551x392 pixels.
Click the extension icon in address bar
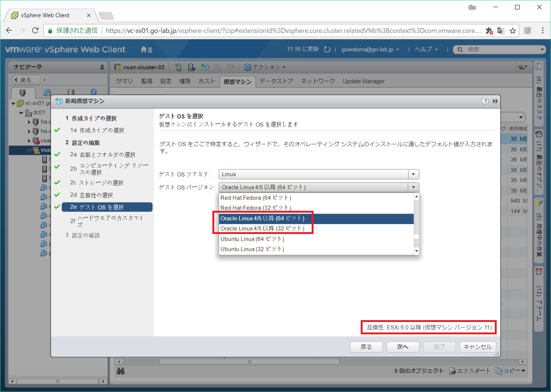click(489, 31)
